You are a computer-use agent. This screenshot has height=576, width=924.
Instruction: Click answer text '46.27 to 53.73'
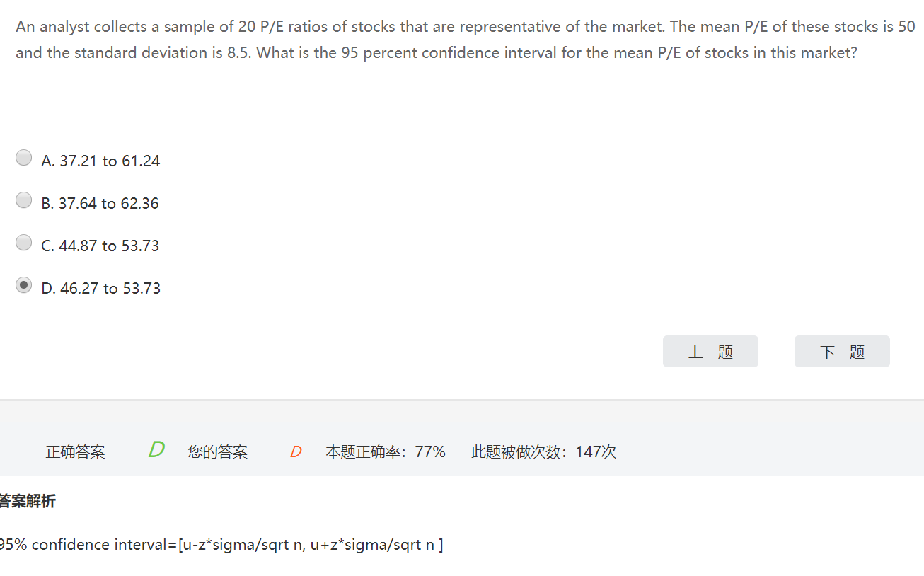click(x=110, y=289)
